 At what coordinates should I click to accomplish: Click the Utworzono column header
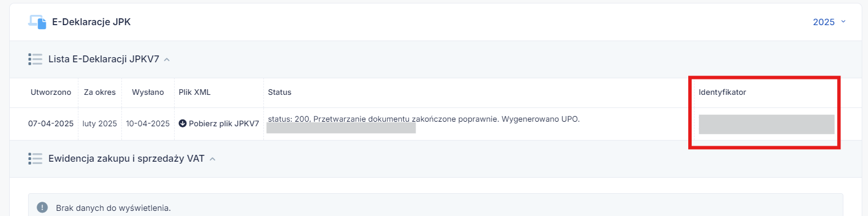[x=51, y=92]
